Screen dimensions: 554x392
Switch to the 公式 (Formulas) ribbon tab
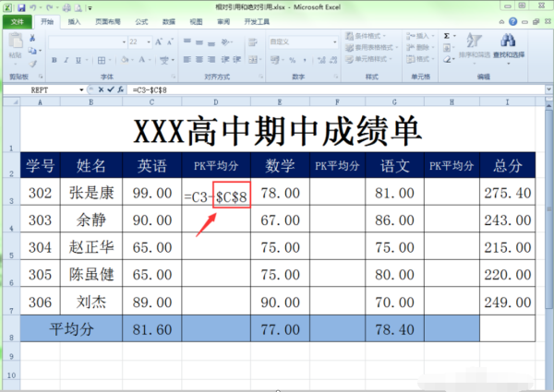141,20
